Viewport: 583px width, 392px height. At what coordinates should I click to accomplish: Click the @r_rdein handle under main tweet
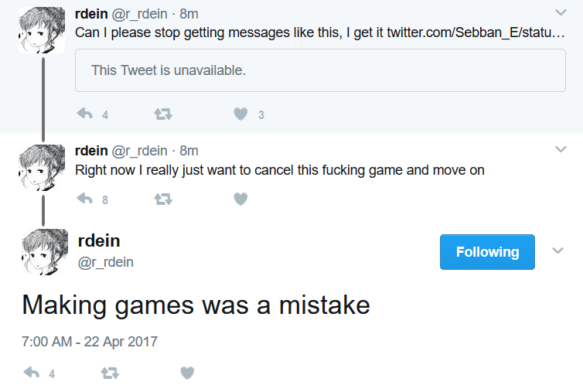(x=106, y=262)
